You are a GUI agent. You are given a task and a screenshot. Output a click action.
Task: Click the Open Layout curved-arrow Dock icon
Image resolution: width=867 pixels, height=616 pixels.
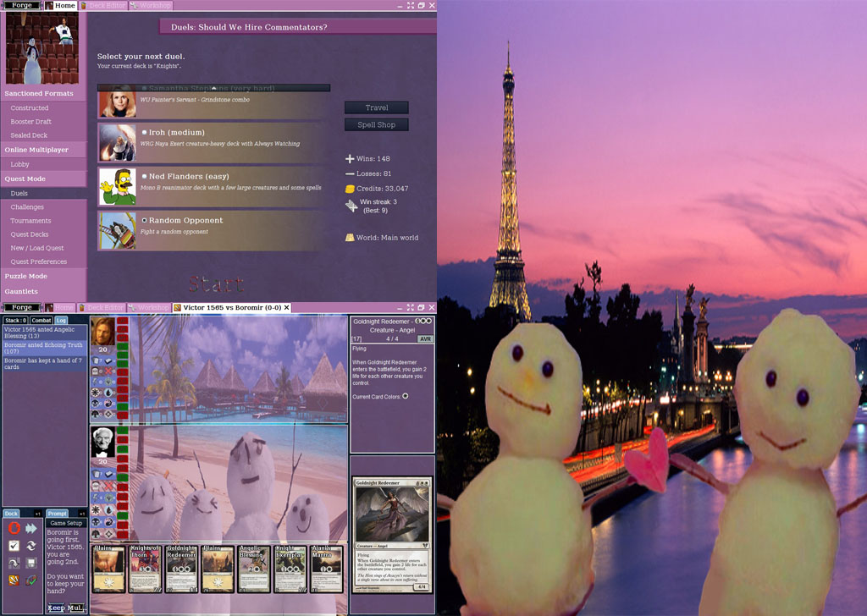click(x=14, y=563)
